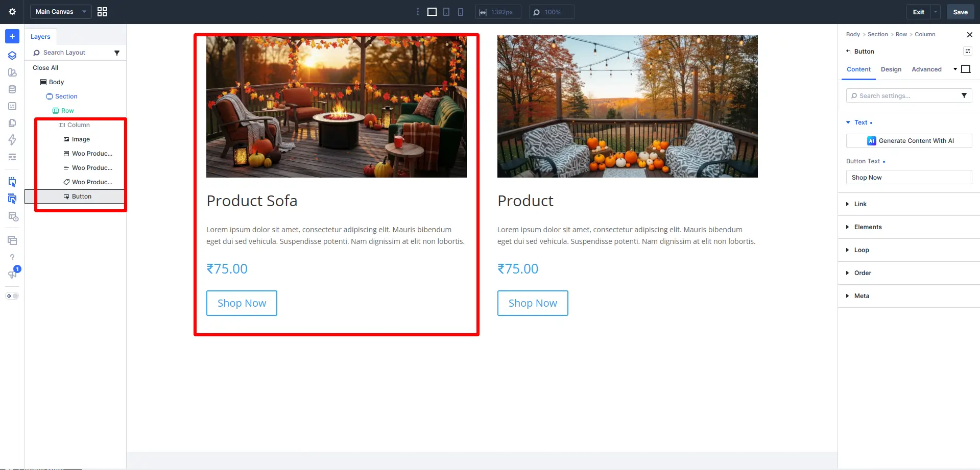Open the pages icon in left sidebar

pos(12,123)
